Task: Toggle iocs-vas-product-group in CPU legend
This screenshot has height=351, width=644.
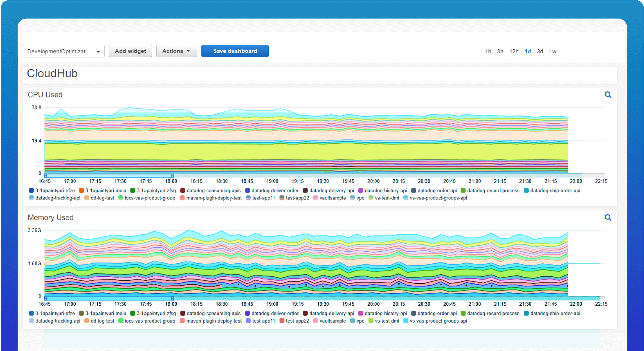Action: coord(147,198)
